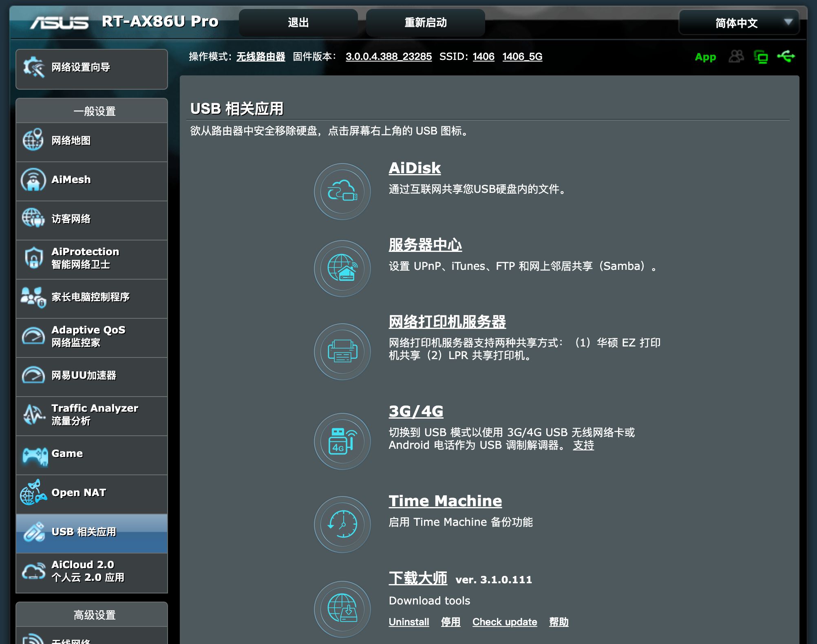Click the USB status icon in header
The width and height of the screenshot is (817, 644).
pos(786,56)
